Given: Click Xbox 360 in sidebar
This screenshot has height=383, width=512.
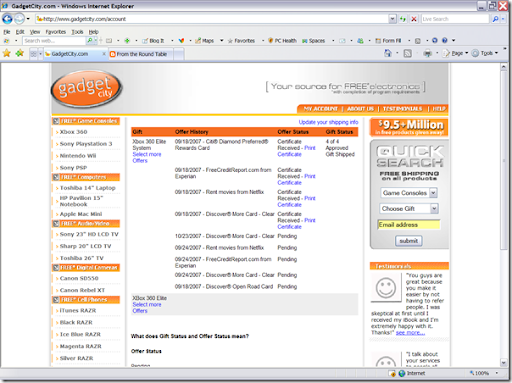Looking at the screenshot, I should tap(73, 132).
